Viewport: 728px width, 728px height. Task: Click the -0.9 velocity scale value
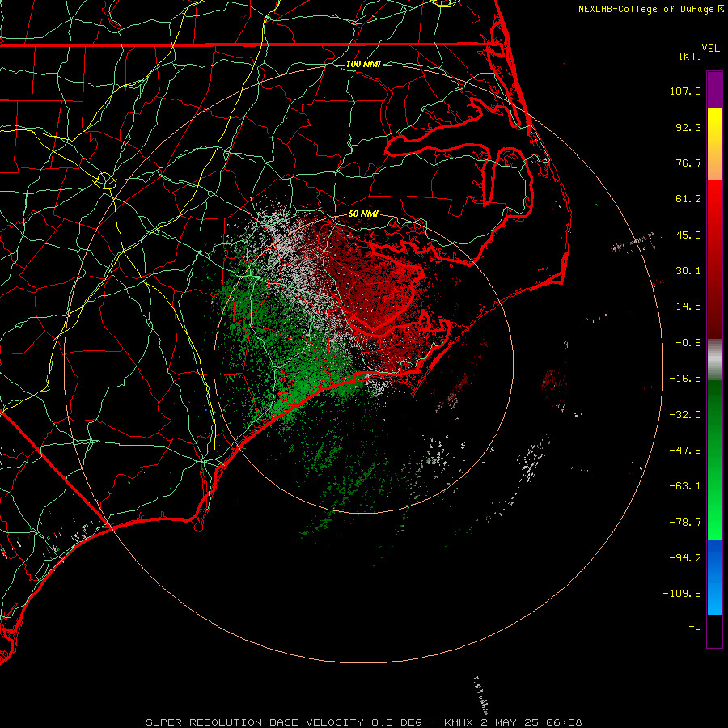click(x=688, y=343)
